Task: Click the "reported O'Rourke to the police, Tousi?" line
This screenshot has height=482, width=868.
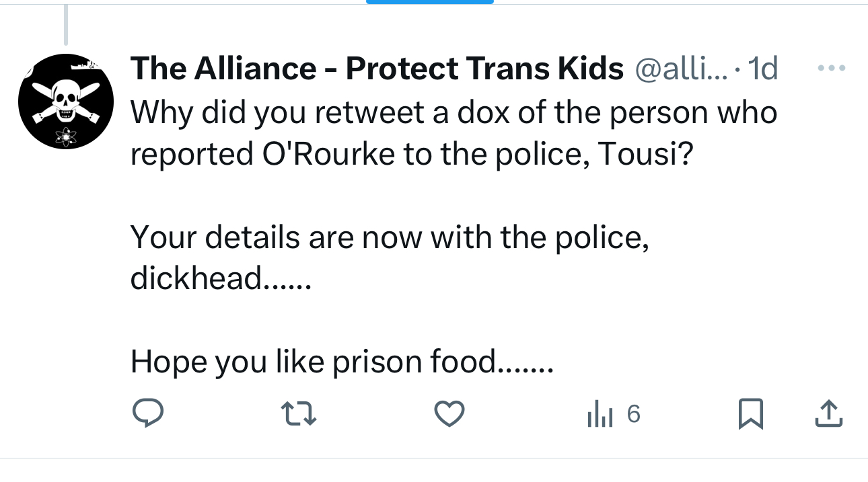Action: (411, 154)
